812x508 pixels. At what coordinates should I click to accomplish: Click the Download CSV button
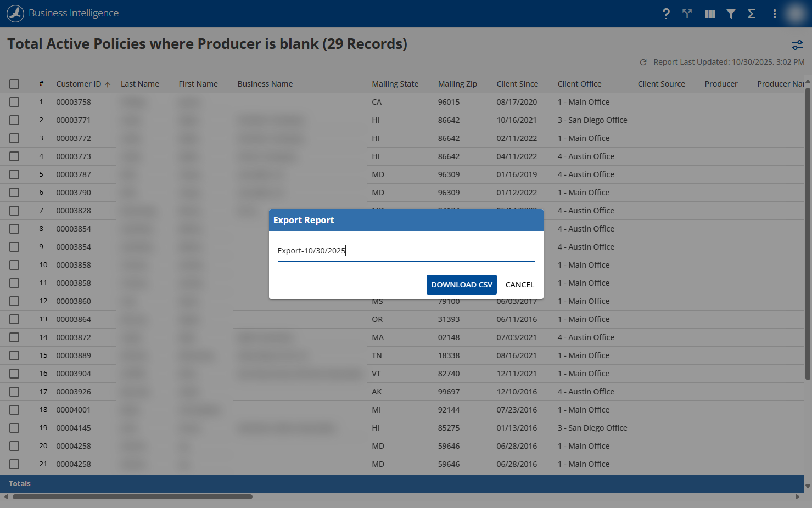point(462,285)
